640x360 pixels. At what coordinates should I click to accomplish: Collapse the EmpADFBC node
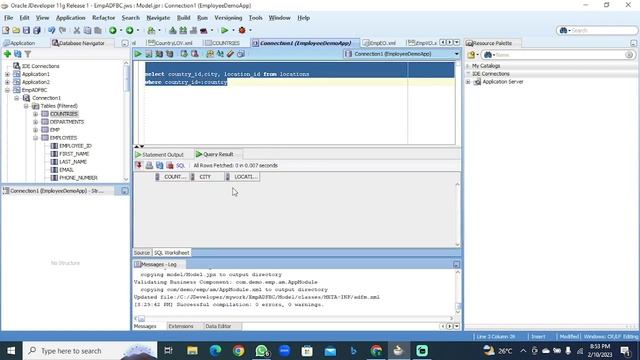click(x=7, y=90)
